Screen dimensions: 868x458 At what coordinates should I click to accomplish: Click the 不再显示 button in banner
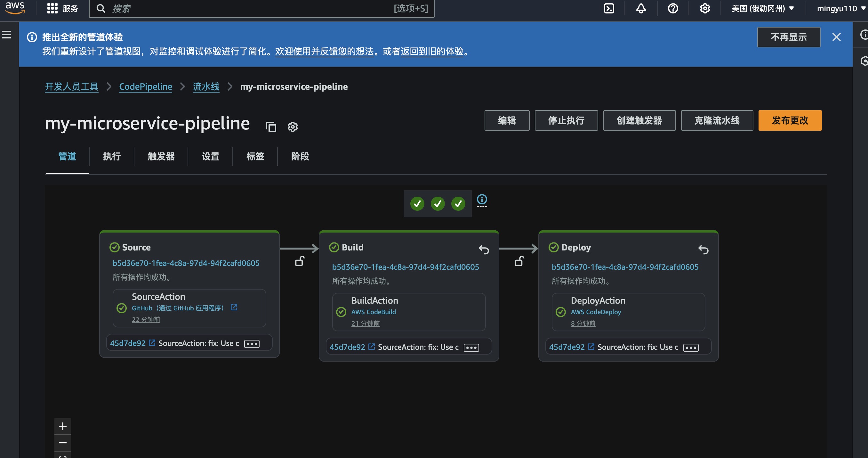789,37
